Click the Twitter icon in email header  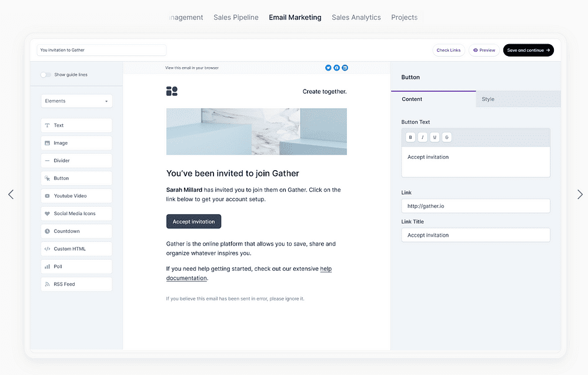click(328, 68)
